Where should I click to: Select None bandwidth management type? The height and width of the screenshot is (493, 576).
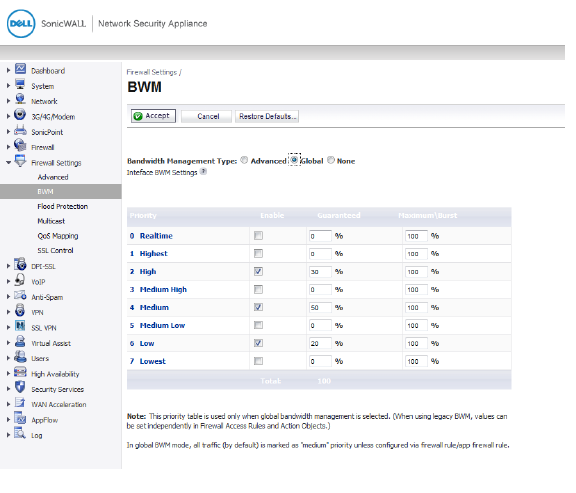(331, 160)
